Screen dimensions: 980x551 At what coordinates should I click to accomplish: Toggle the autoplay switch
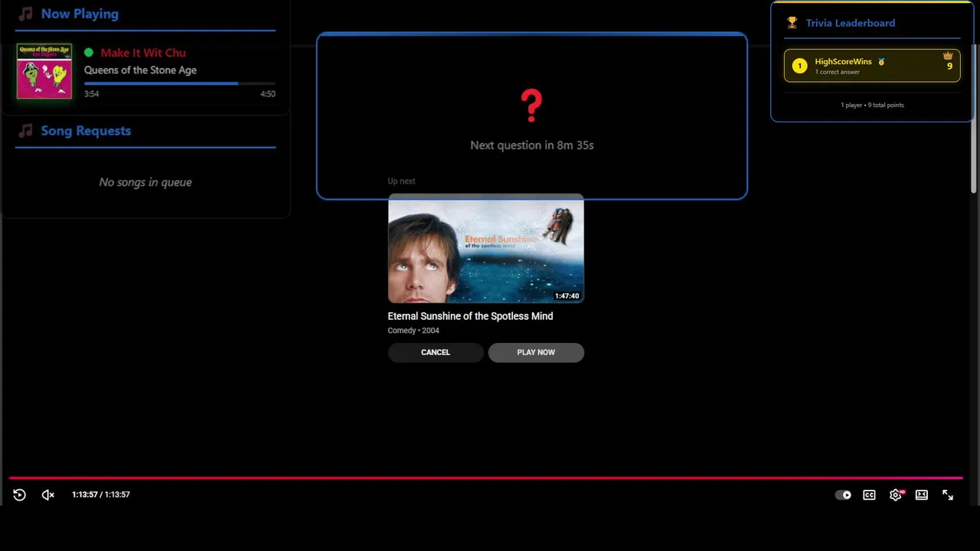[x=843, y=495]
